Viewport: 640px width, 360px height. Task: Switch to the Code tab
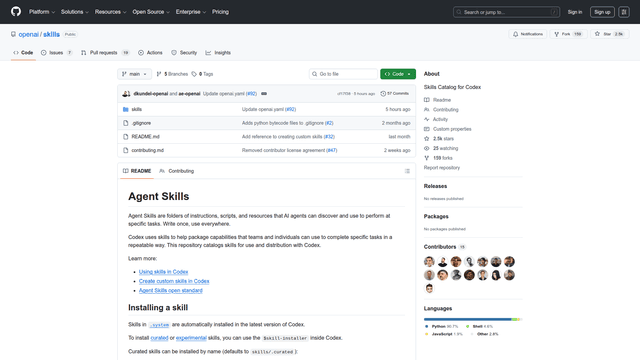pos(23,53)
